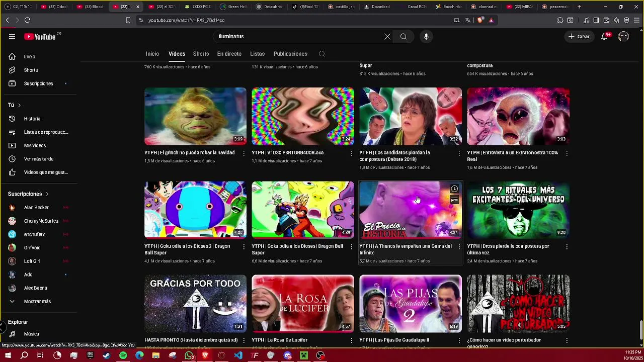644x362 pixels.
Task: Start voice search with the microphone icon
Action: pyautogui.click(x=426, y=36)
